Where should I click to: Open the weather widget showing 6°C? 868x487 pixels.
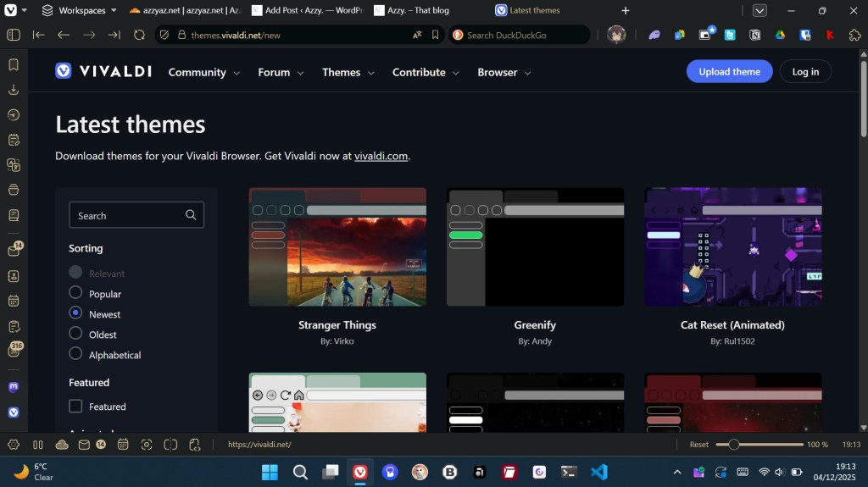[x=36, y=472]
